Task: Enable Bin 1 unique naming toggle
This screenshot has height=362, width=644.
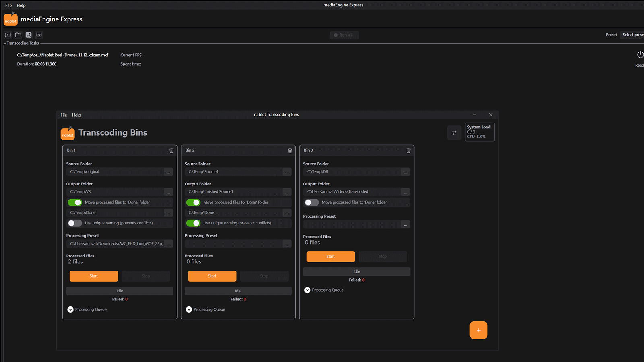Action: (x=75, y=223)
